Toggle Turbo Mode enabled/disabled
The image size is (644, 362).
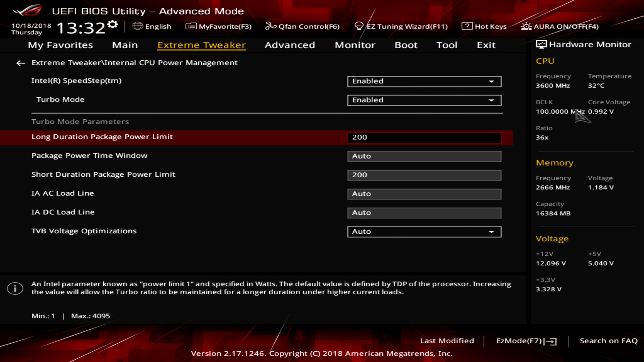point(424,100)
